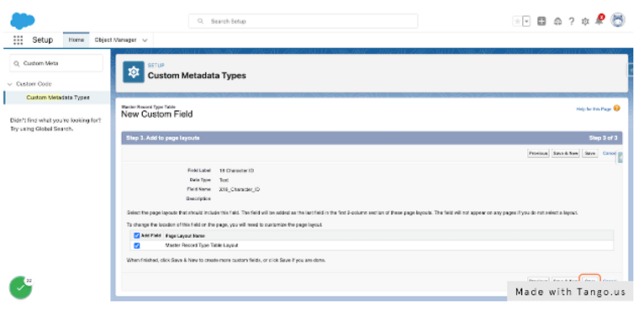Open the user profile avatar

pos(618,20)
